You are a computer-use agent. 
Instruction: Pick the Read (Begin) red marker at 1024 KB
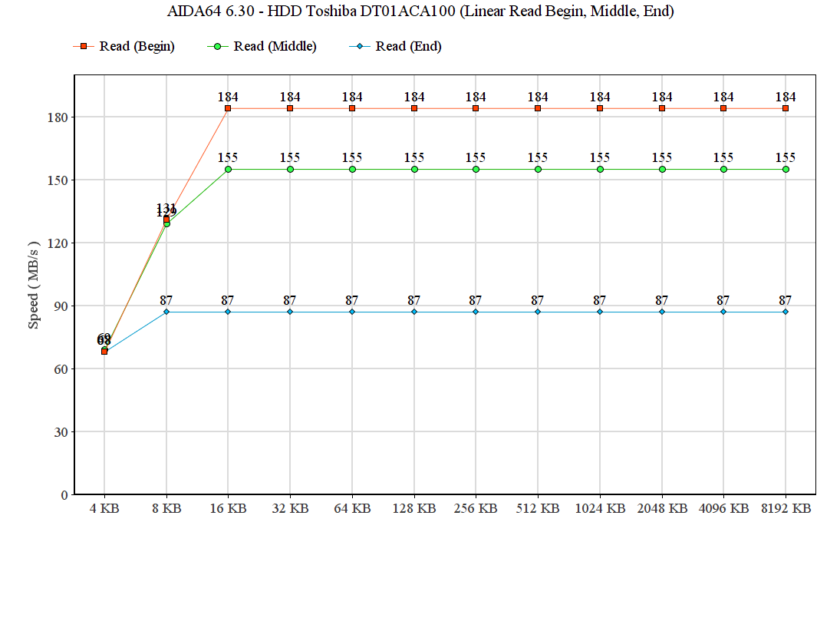[x=600, y=108]
